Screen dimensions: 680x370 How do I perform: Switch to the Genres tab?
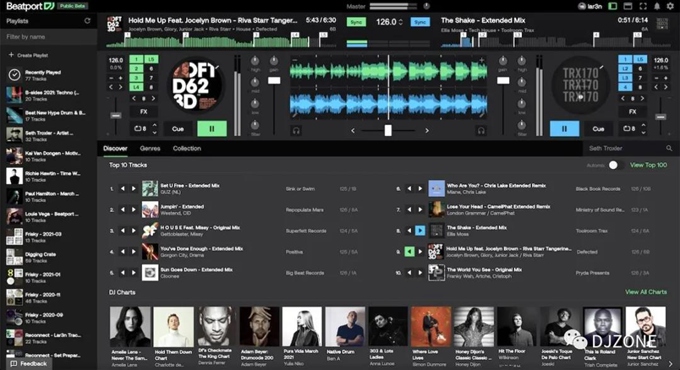tap(150, 148)
